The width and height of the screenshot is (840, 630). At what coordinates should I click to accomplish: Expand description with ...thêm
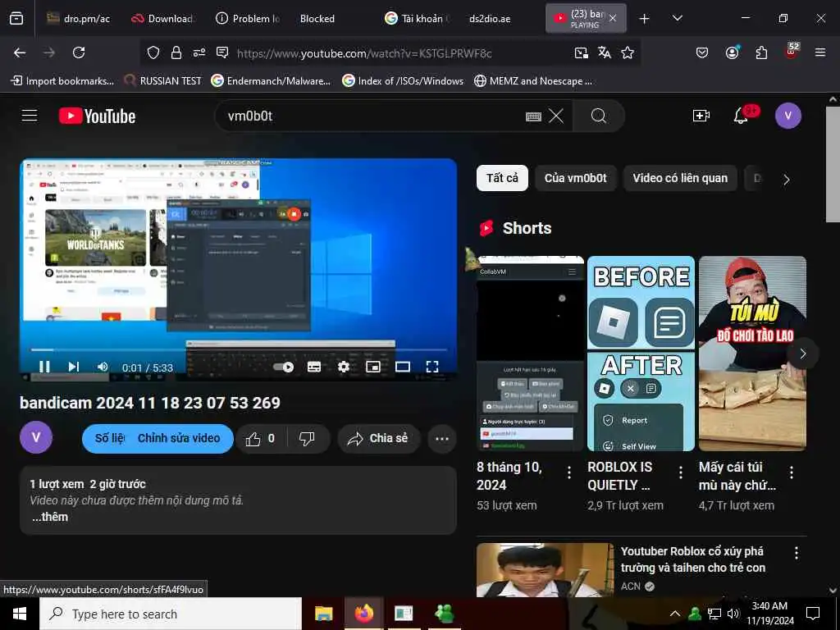coord(50,517)
